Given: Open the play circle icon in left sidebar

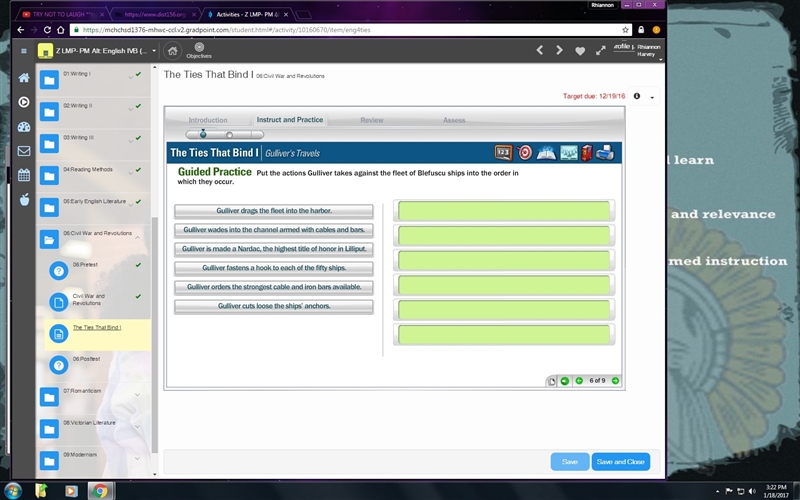Looking at the screenshot, I should pyautogui.click(x=24, y=102).
